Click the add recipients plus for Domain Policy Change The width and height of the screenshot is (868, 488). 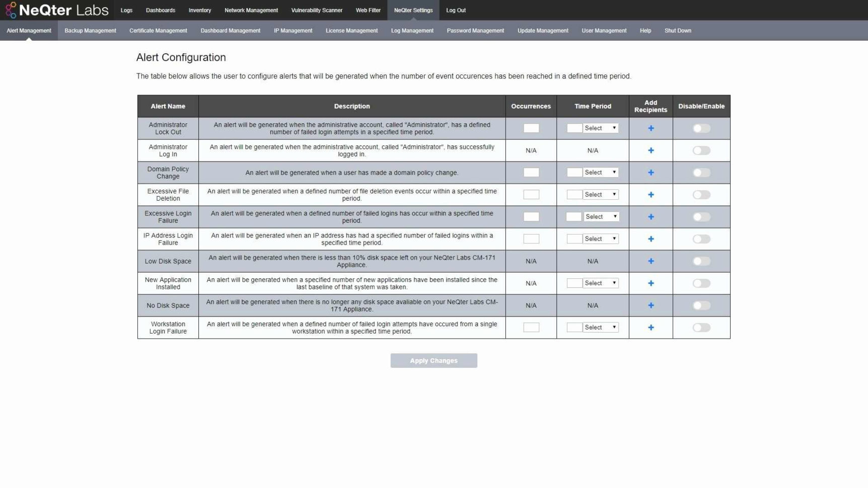(650, 172)
